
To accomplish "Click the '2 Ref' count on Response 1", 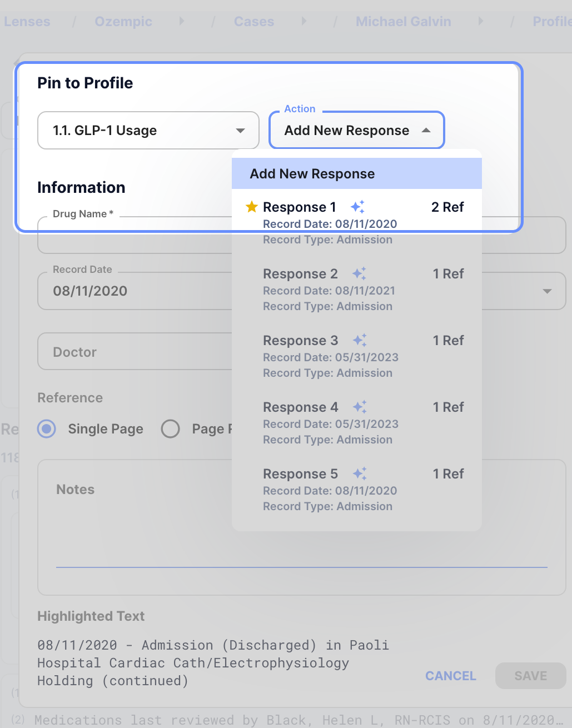I will click(x=447, y=207).
